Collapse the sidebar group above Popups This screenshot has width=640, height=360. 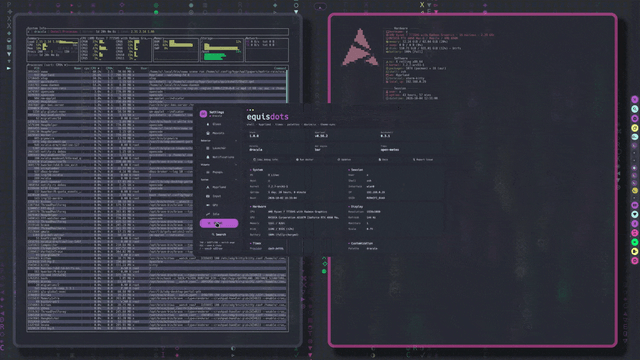236,165
